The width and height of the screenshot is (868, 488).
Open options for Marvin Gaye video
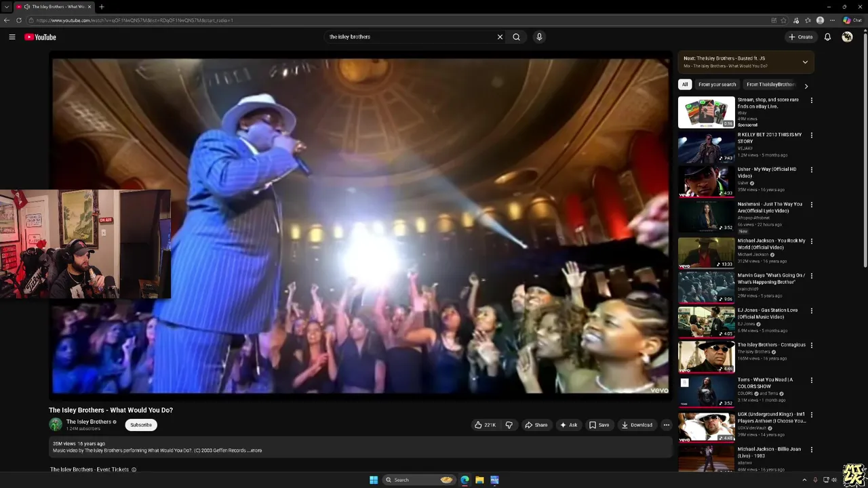click(x=812, y=276)
